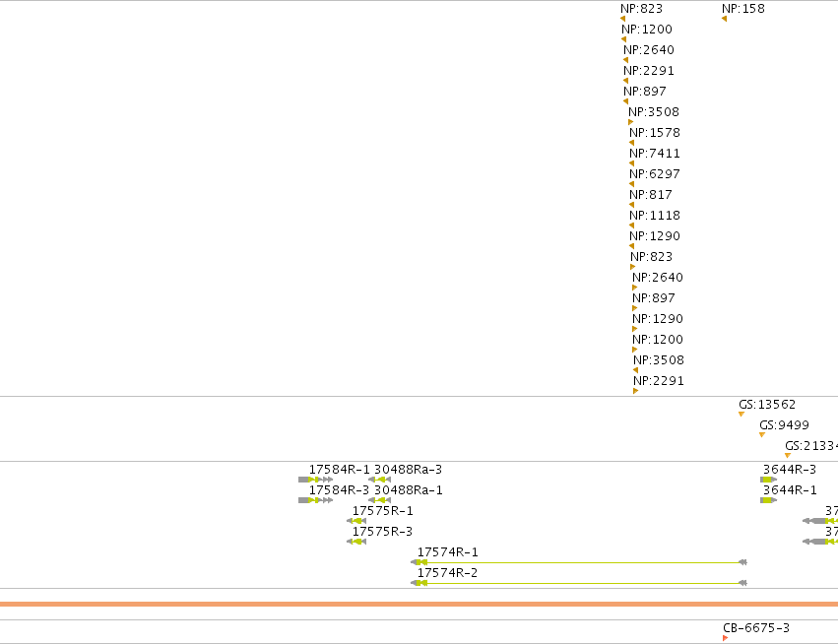The image size is (838, 644).
Task: Click the 17584R-3 label
Action: tap(339, 490)
